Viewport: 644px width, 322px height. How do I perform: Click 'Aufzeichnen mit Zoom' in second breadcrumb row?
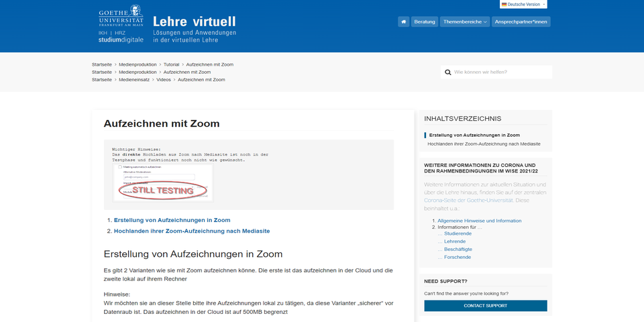(187, 72)
